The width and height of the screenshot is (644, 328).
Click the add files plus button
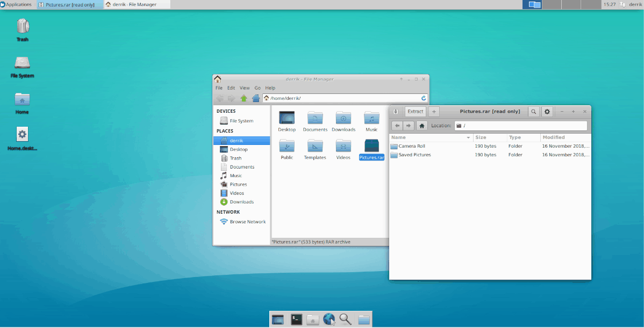[434, 112]
